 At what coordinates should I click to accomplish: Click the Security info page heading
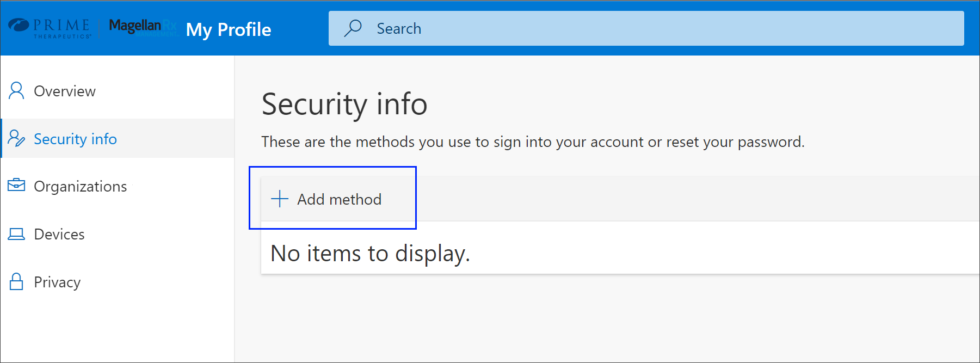[344, 104]
